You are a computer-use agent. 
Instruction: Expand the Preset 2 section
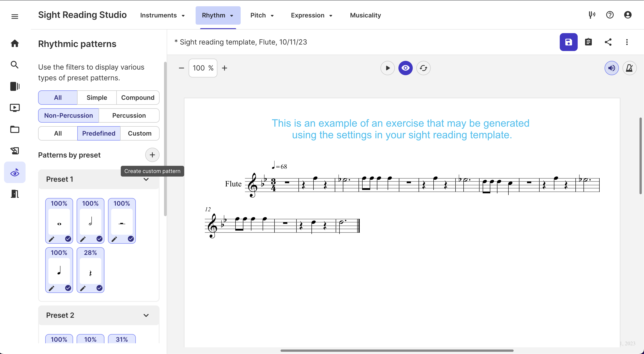click(x=146, y=315)
